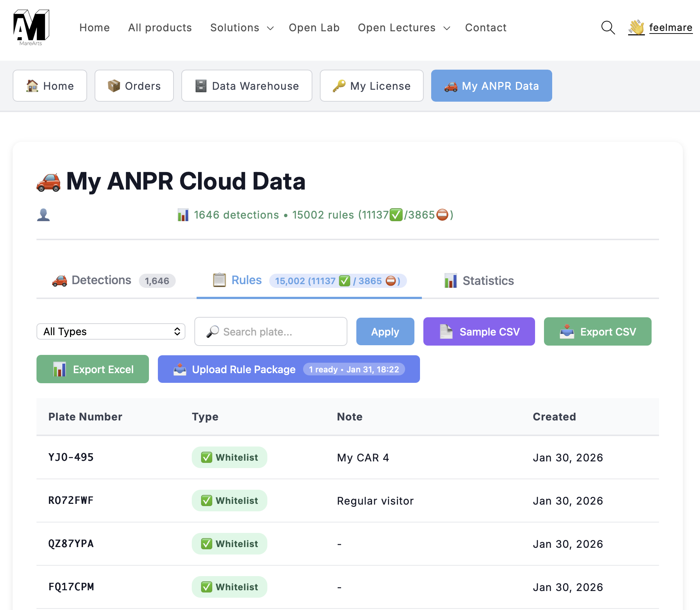Click the chart icon on Export Excel
700x610 pixels.
(59, 369)
